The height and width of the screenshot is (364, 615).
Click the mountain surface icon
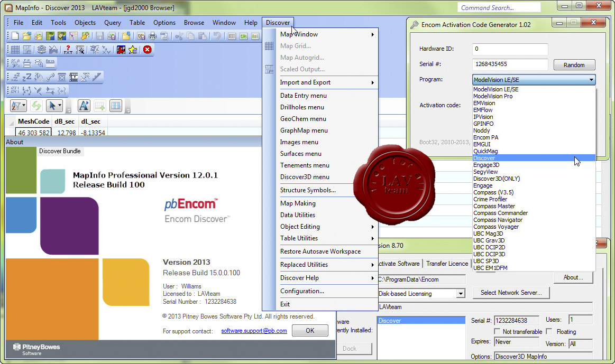click(x=53, y=49)
